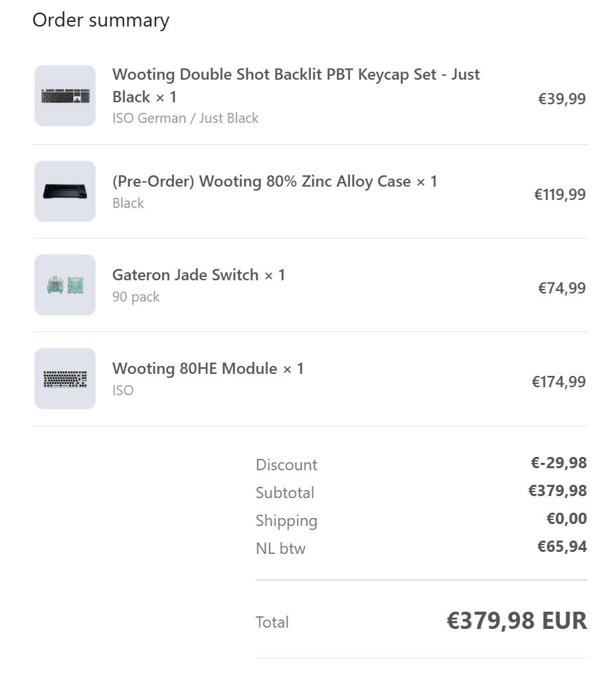Click the Wooting 80HE Module thumbnail
611x700 pixels.
click(x=65, y=379)
